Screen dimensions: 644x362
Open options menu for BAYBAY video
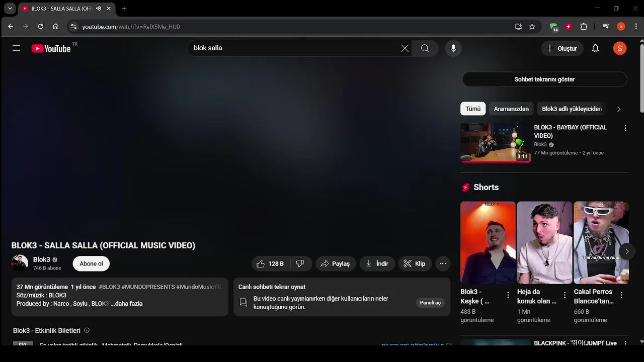pyautogui.click(x=625, y=128)
